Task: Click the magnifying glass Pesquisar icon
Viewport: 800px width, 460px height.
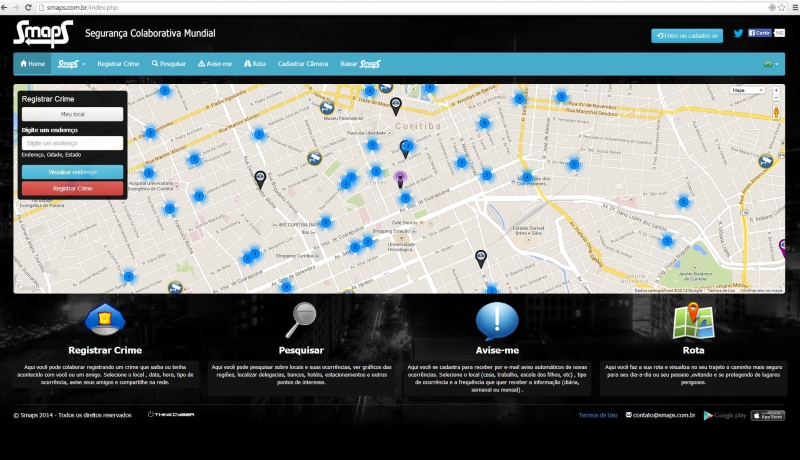Action: pyautogui.click(x=301, y=321)
